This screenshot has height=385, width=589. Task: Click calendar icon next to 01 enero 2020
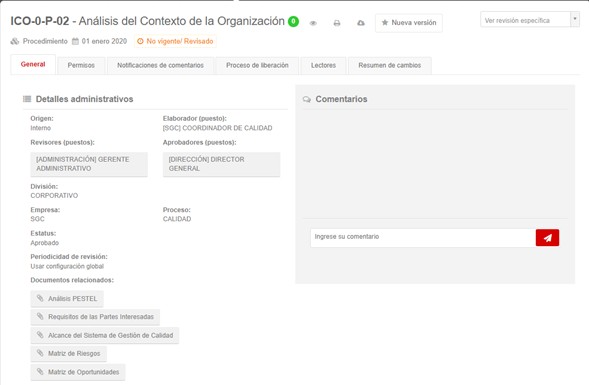click(x=76, y=41)
